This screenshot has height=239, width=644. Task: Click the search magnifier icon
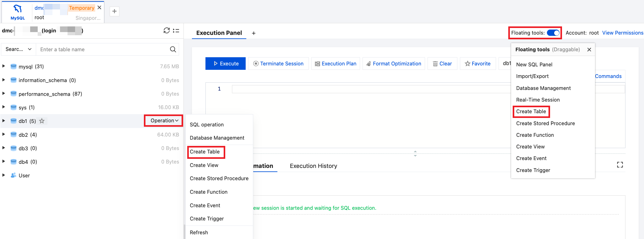[x=173, y=49]
